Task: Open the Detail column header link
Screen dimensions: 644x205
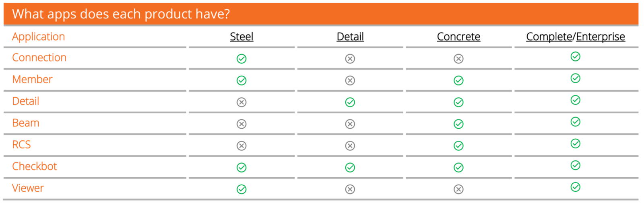Action: point(350,37)
